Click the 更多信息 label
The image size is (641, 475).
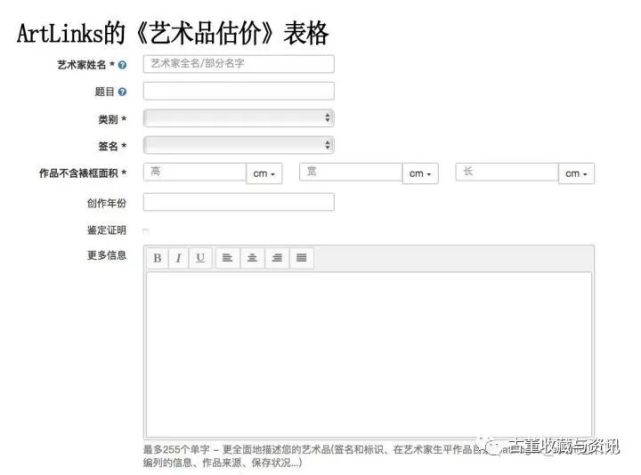click(107, 255)
